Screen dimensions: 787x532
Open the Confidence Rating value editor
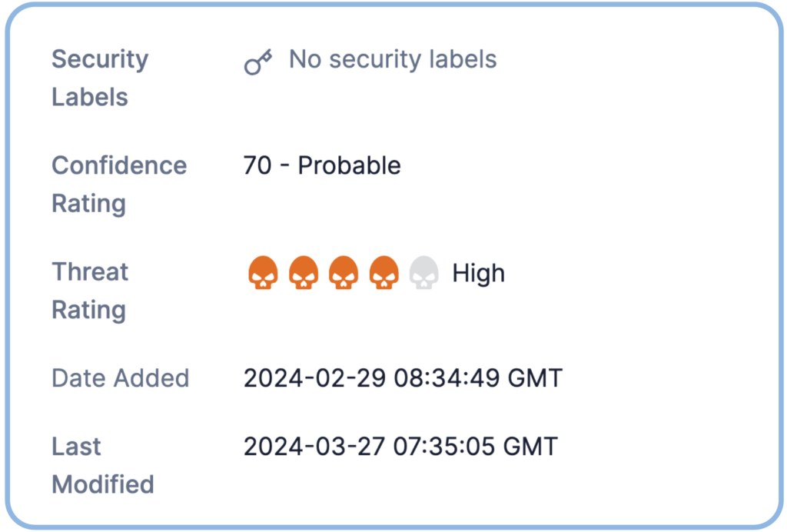322,165
